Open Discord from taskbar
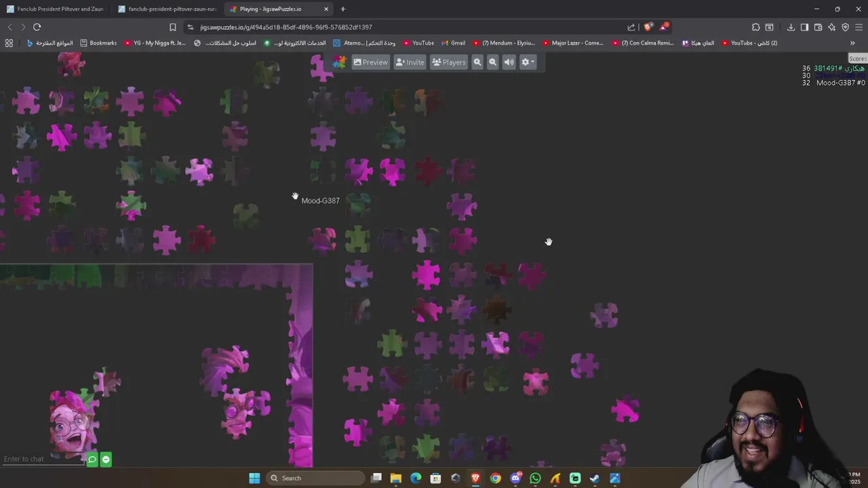The height and width of the screenshot is (488, 868). [x=515, y=478]
